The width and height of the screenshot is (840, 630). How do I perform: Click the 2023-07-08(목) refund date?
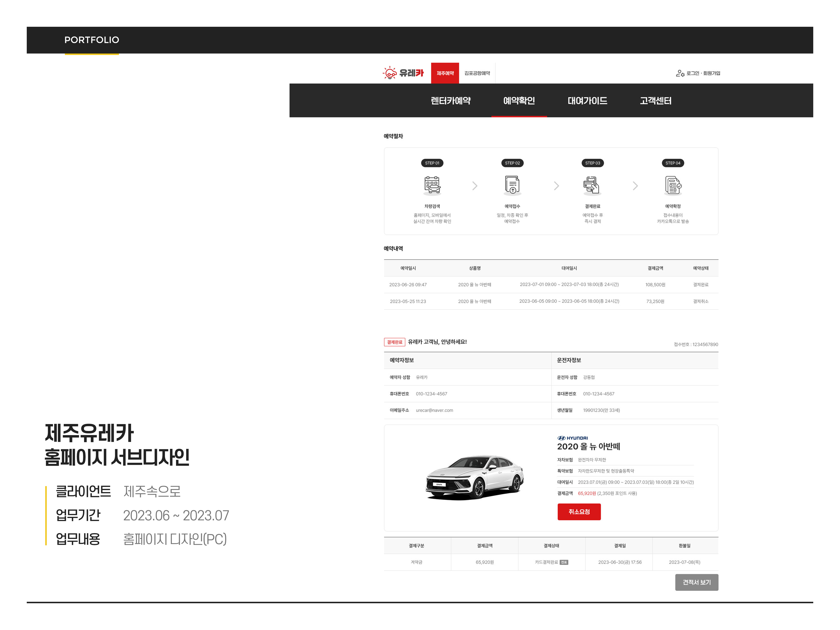(x=684, y=562)
